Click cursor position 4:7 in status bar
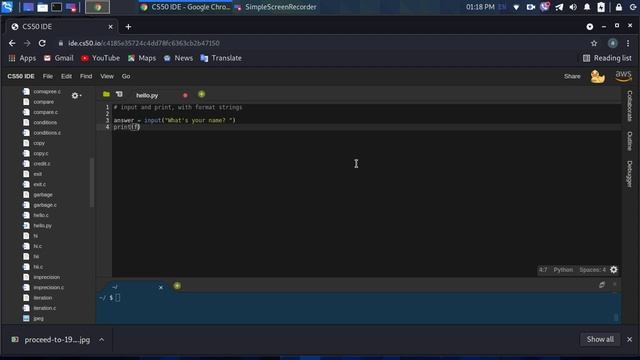 tap(543, 270)
